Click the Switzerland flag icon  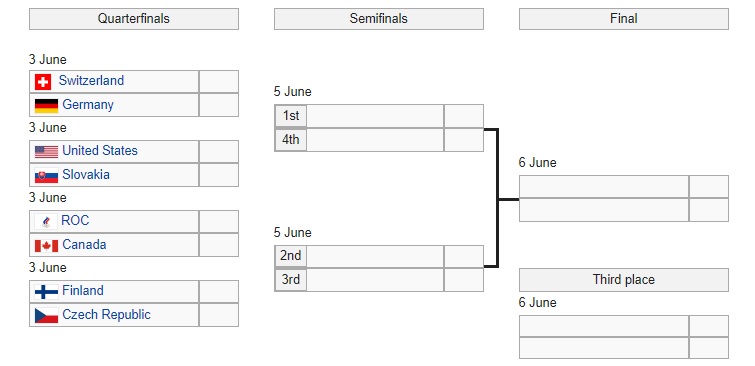coord(43,82)
